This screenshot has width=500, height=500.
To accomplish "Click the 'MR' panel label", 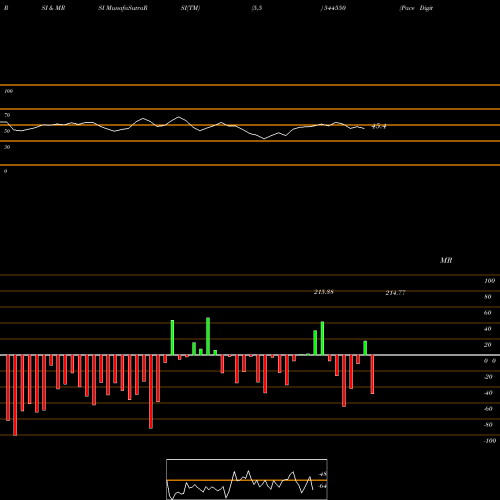I will point(446,260).
